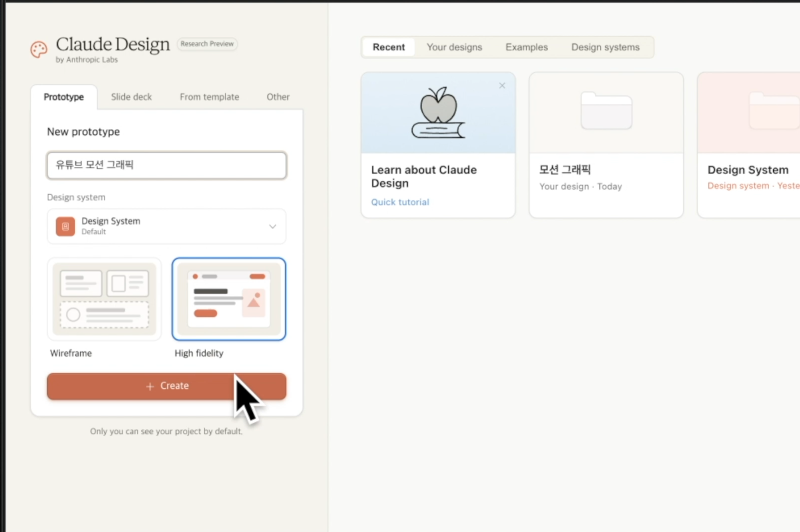Select the High fidelity option
800x532 pixels.
(x=229, y=299)
